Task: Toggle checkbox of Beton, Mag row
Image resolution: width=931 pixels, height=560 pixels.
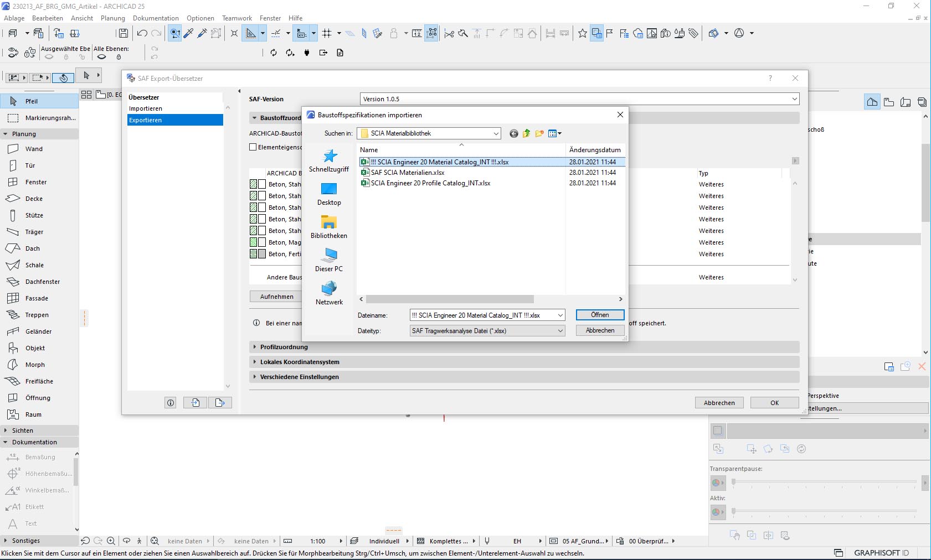Action: point(262,242)
